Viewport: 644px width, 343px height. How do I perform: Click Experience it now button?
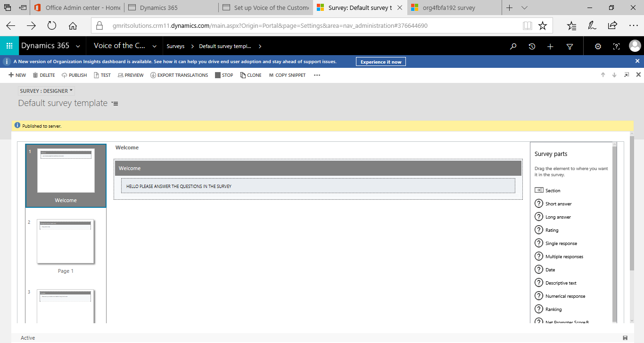click(x=381, y=62)
